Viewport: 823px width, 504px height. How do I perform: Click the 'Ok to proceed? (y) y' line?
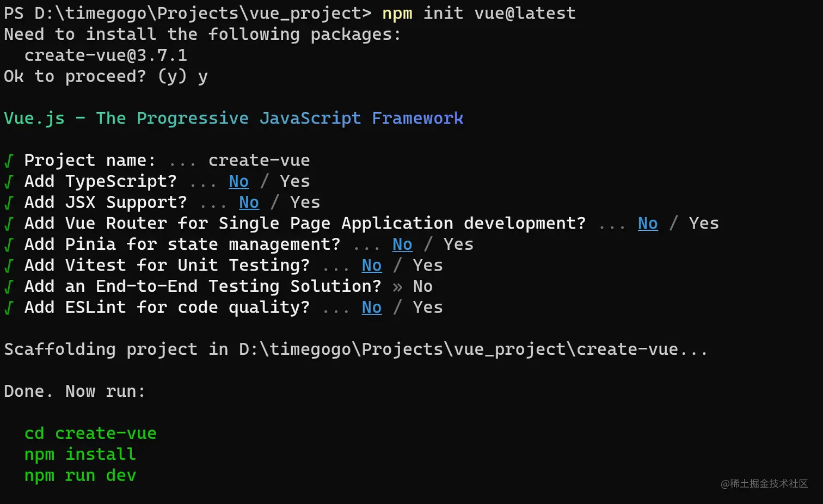(106, 76)
